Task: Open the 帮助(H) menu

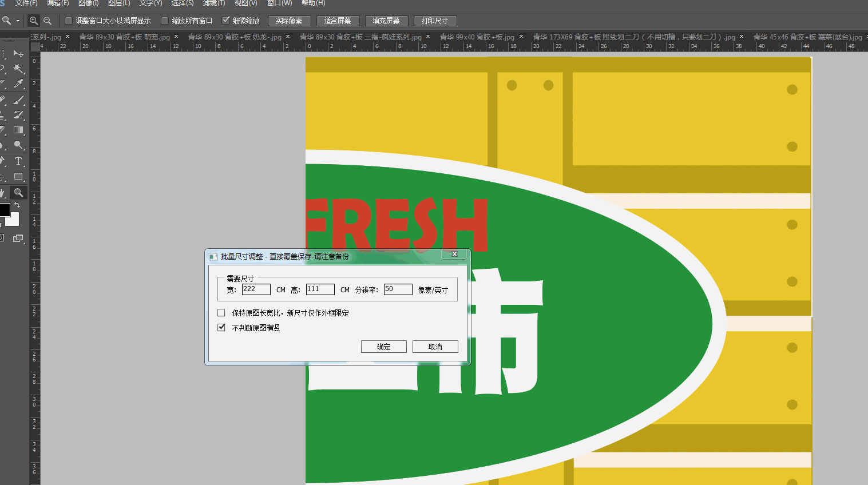Action: click(x=313, y=3)
